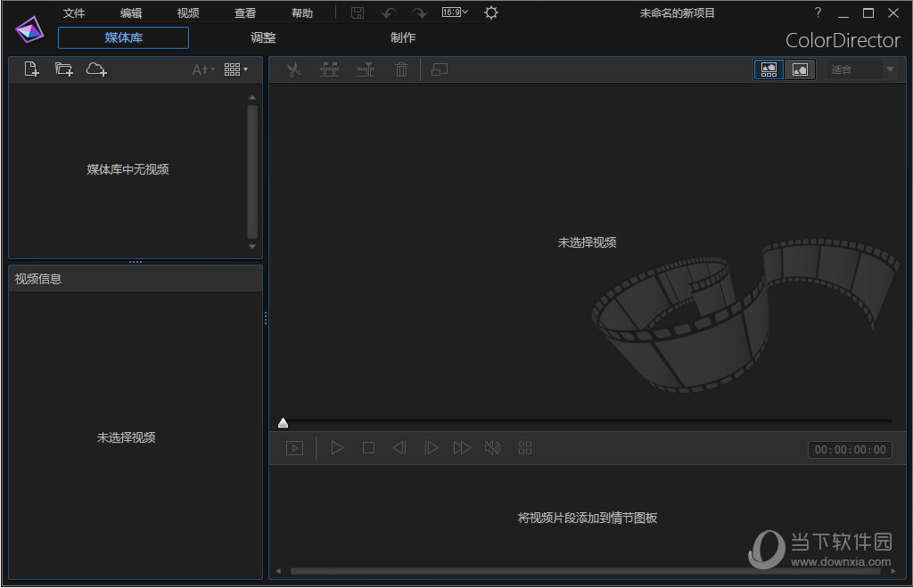913x588 pixels.
Task: Click the crop/resize video icon
Action: pos(439,69)
